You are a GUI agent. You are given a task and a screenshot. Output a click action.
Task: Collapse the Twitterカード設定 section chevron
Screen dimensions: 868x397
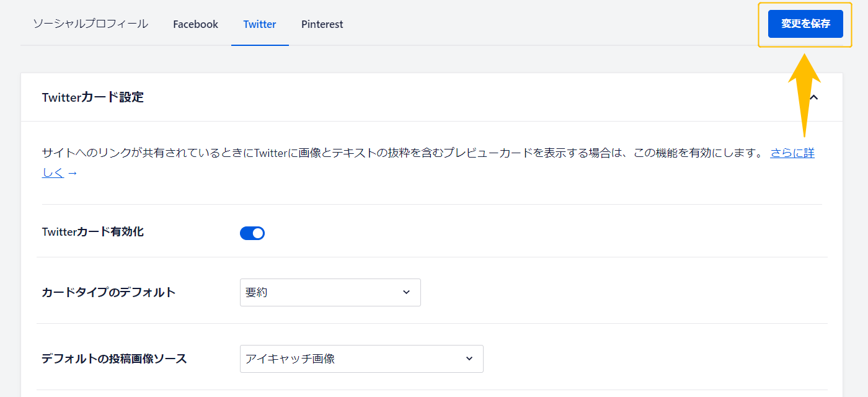point(815,97)
